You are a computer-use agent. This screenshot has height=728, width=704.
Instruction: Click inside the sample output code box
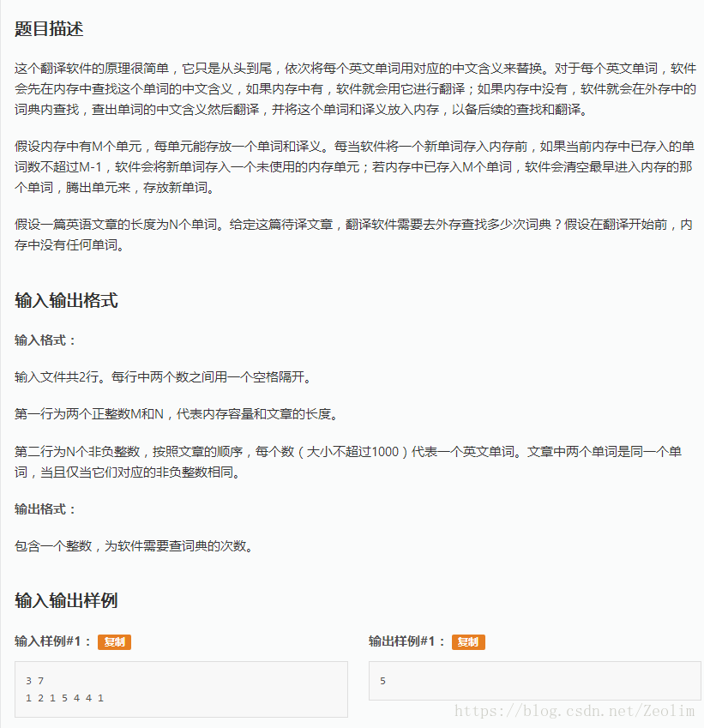pyautogui.click(x=535, y=681)
